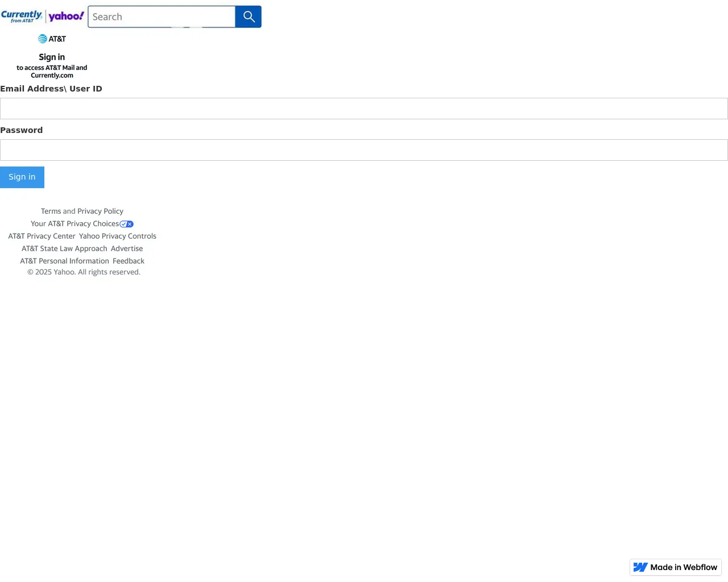Click 'to access AT&T Mail and Currently.com' text
Image resolution: width=728 pixels, height=582 pixels.
point(52,72)
